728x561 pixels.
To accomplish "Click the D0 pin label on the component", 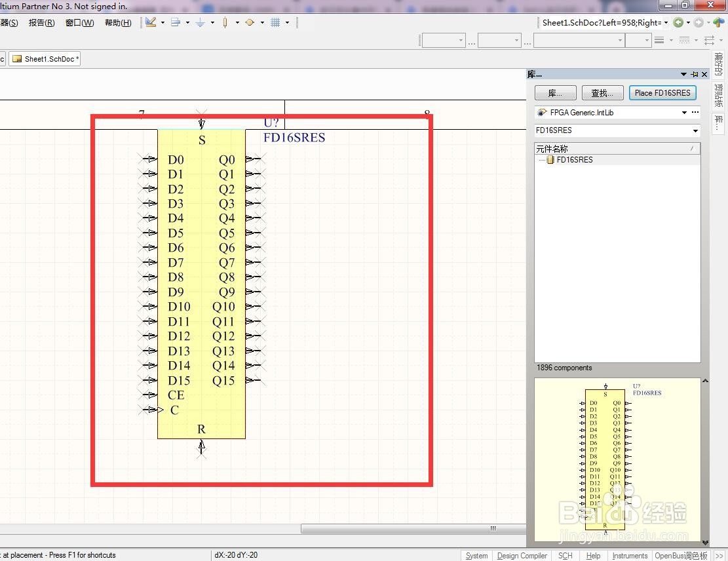I will coord(176,160).
